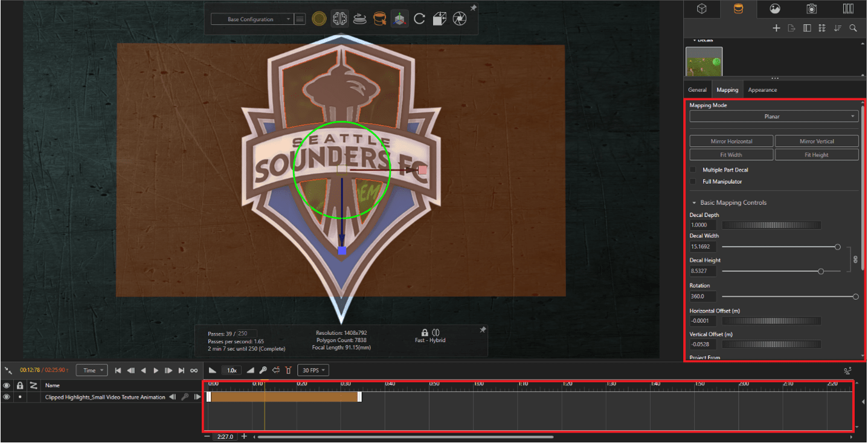The width and height of the screenshot is (868, 443).
Task: Switch to the Camera tab
Action: [x=812, y=8]
